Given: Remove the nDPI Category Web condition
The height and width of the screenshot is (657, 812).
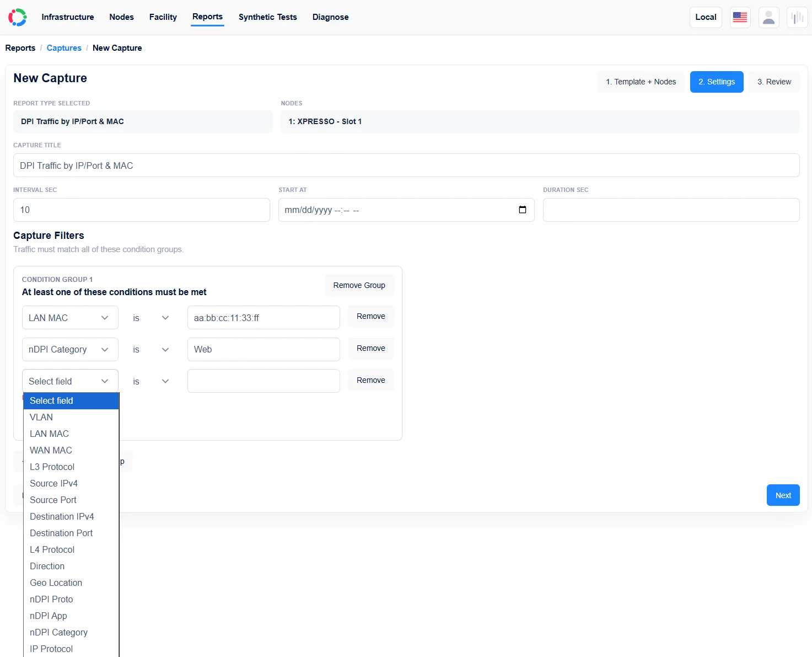Looking at the screenshot, I should click(x=370, y=348).
